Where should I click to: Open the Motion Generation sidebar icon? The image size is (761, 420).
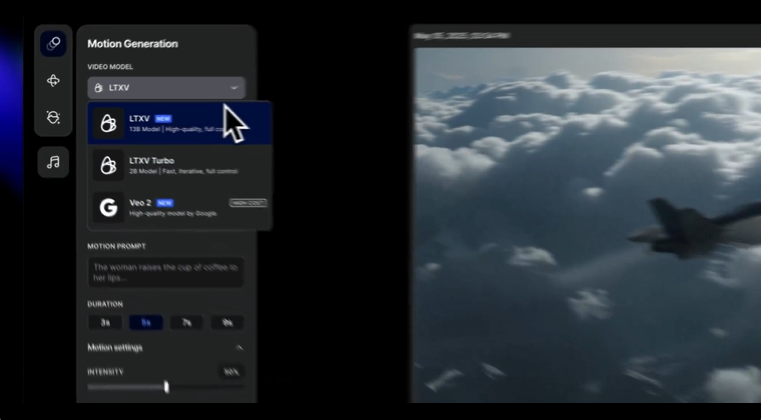pyautogui.click(x=53, y=44)
